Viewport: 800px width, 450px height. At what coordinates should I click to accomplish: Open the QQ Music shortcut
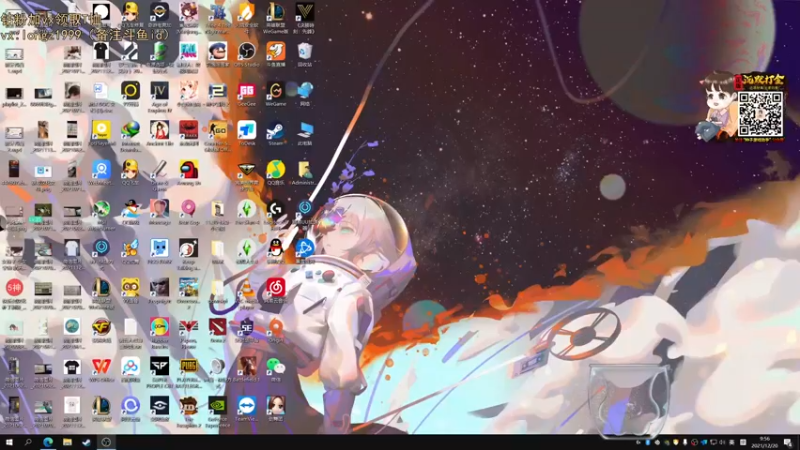click(x=276, y=173)
